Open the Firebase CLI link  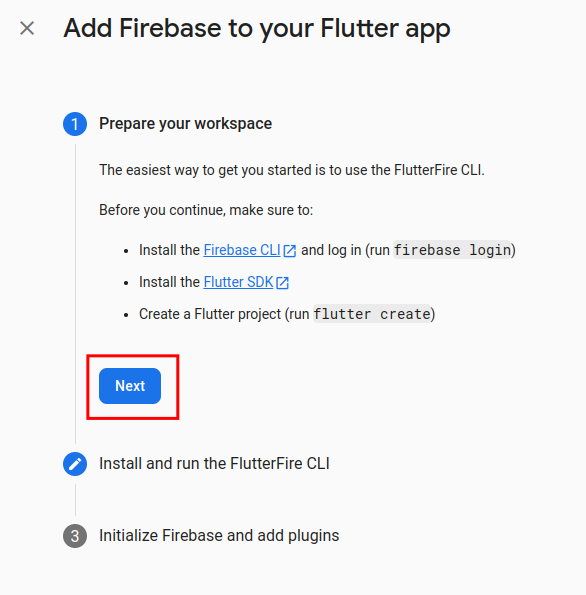(x=242, y=250)
